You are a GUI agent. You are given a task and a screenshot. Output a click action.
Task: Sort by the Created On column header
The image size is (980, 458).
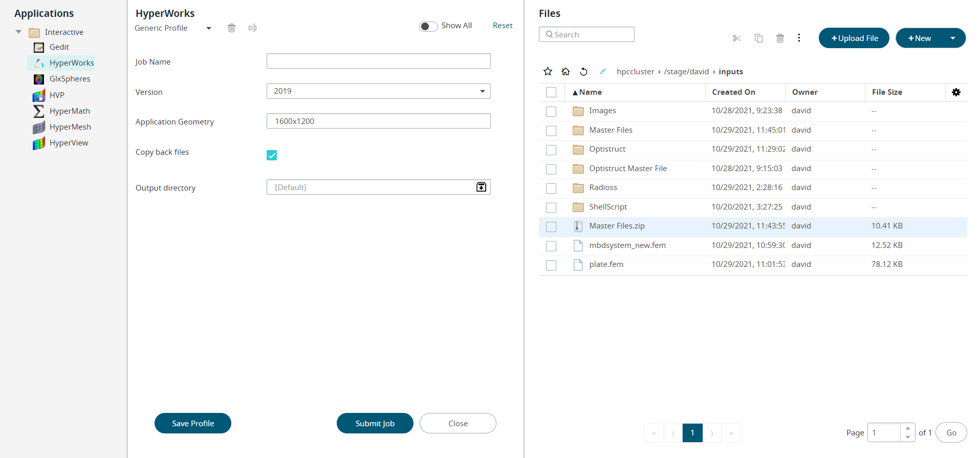[733, 92]
